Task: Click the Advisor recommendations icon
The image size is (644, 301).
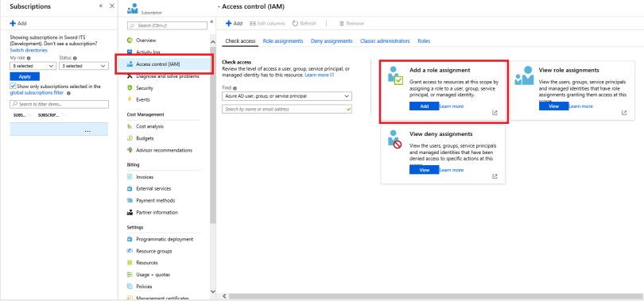Action: point(130,150)
